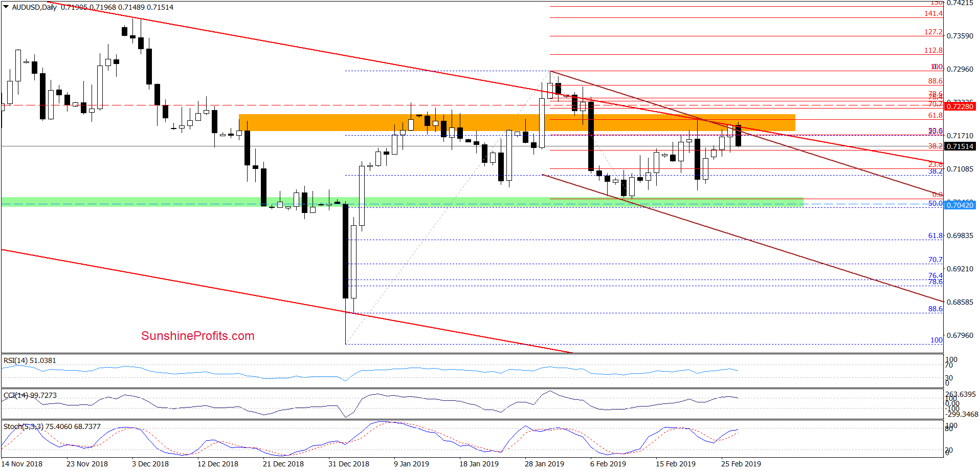
Task: Click the 0.69835 price axis label
Action: point(960,235)
